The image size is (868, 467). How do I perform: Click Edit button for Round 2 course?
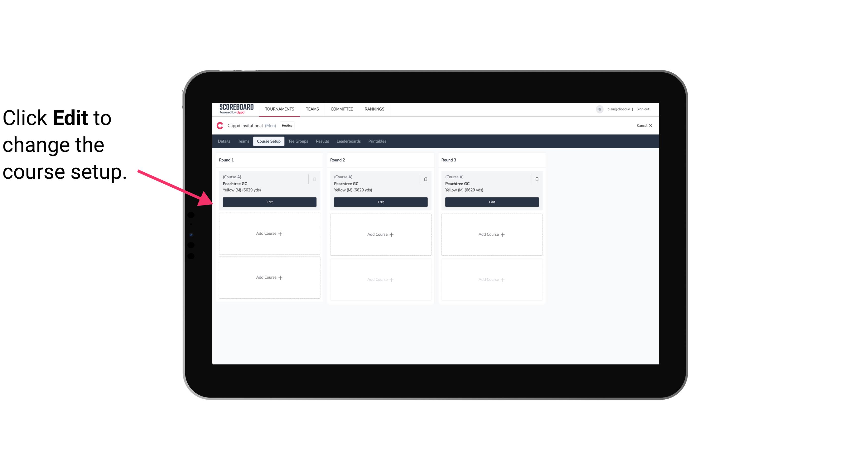coord(380,202)
